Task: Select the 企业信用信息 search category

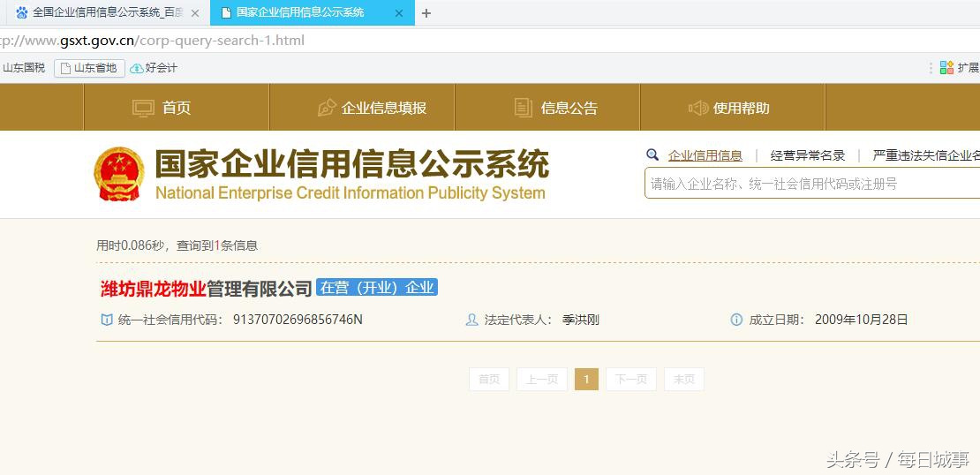Action: [x=705, y=155]
